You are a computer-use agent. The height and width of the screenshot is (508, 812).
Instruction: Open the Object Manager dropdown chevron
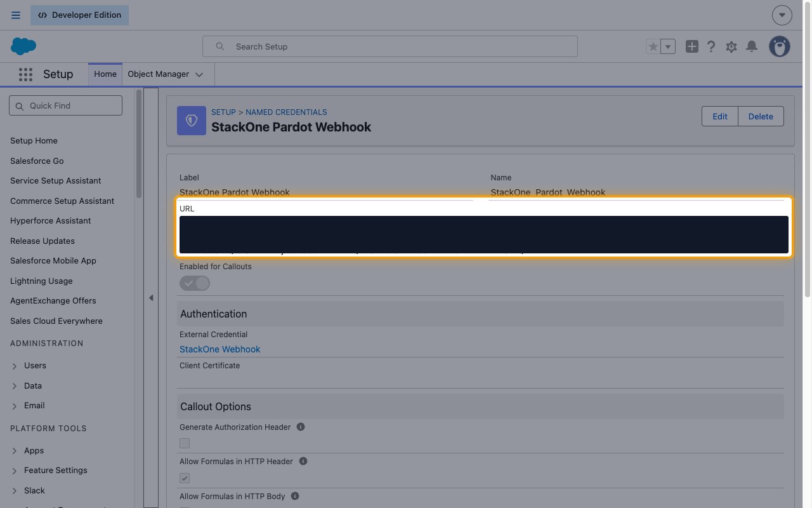[x=199, y=74]
